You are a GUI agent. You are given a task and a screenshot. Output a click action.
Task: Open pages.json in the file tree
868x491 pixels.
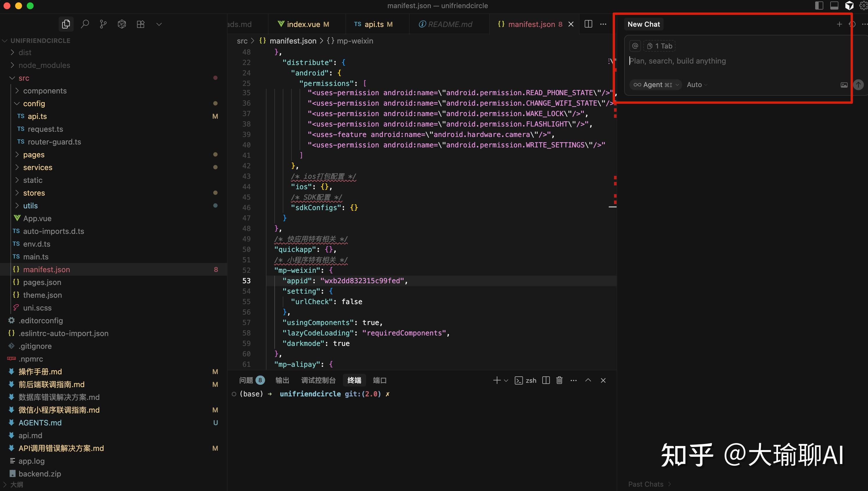[42, 282]
